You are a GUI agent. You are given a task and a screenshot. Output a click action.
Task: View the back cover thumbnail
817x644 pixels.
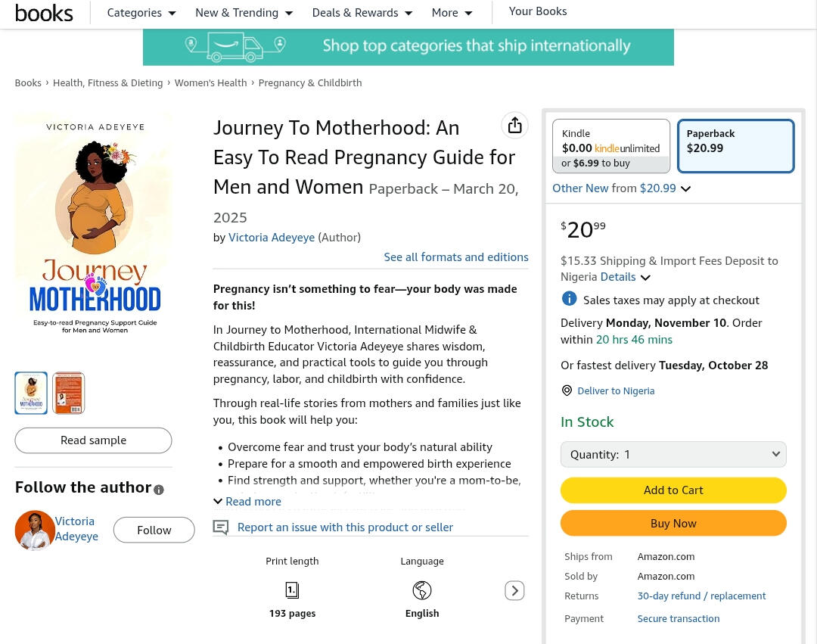click(68, 393)
